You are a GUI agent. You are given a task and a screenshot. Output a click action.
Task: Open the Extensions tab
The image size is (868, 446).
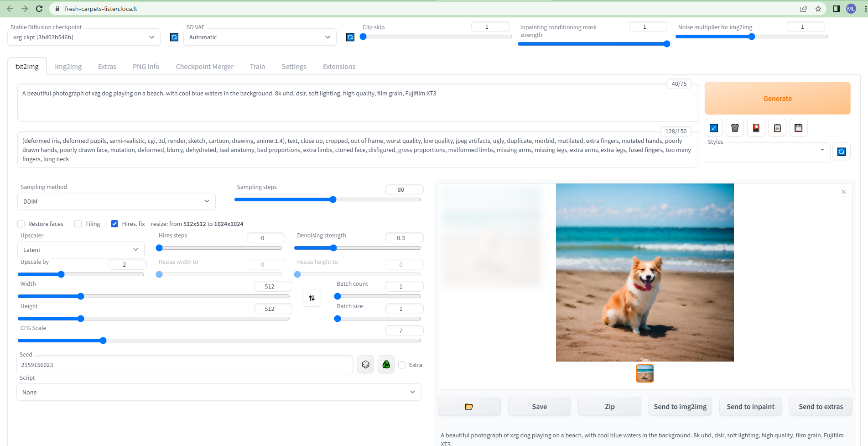339,67
